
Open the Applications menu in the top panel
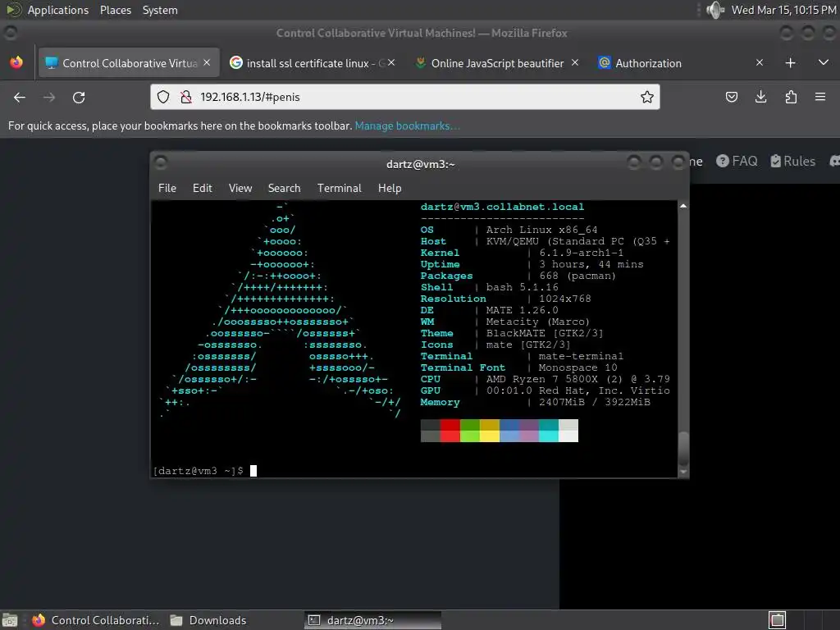[58, 10]
